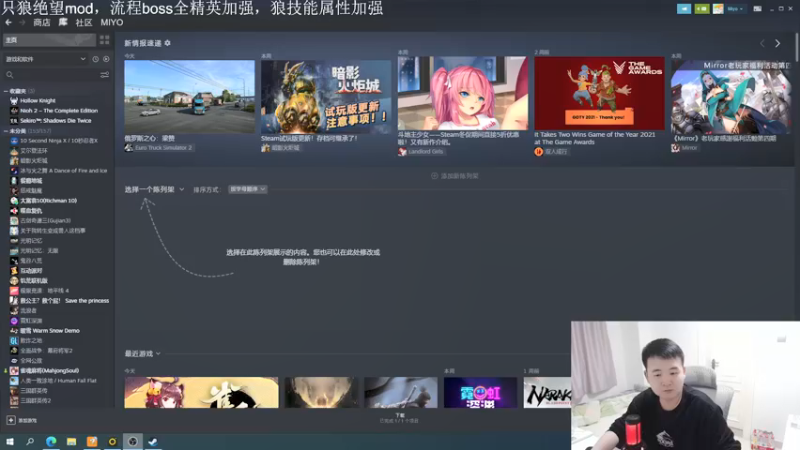Click Hollow Knight game icon
The image size is (800, 450).
[x=14, y=101]
